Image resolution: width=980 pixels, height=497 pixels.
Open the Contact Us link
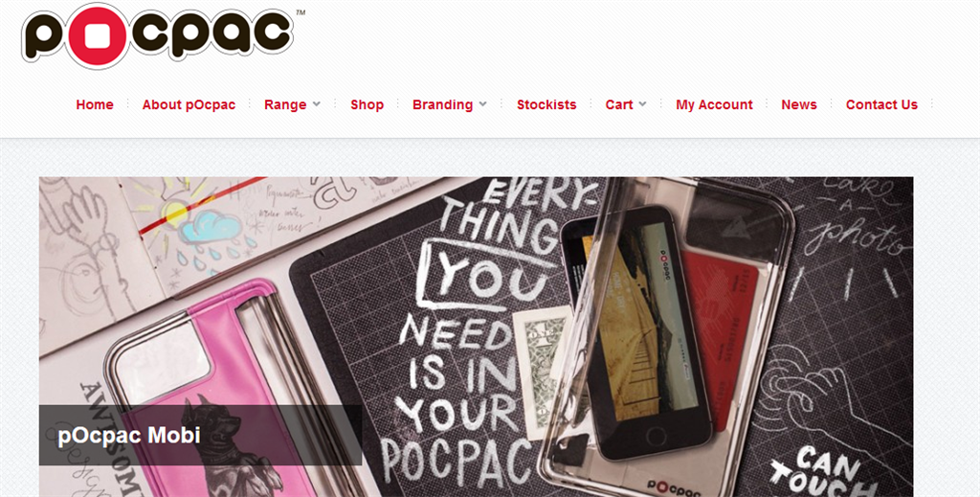coord(881,104)
